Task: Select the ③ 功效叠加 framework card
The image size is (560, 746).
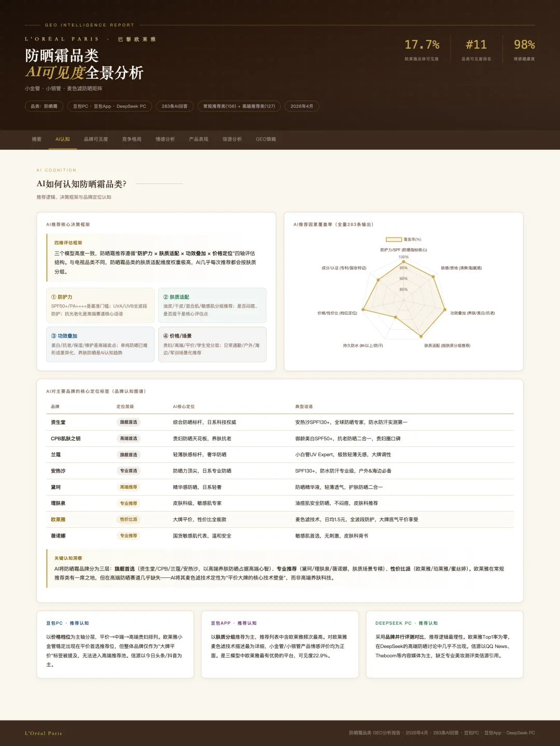Action: 100,344
